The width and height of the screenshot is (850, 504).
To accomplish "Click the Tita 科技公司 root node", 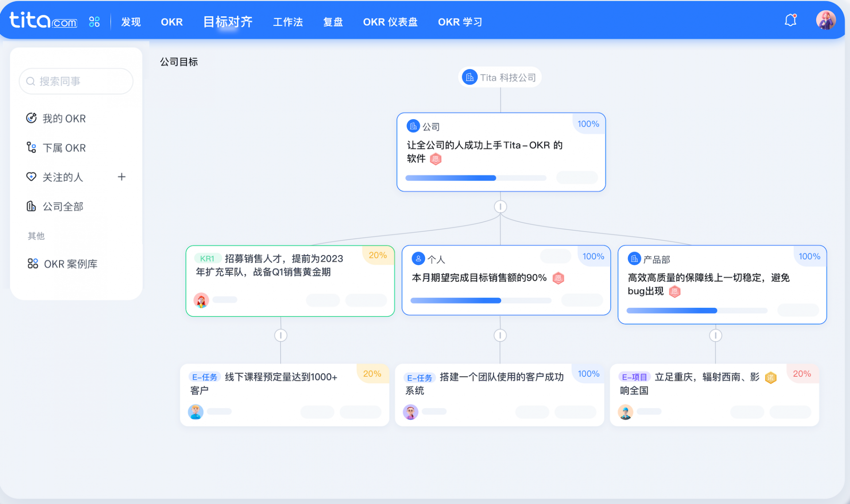I will point(500,77).
